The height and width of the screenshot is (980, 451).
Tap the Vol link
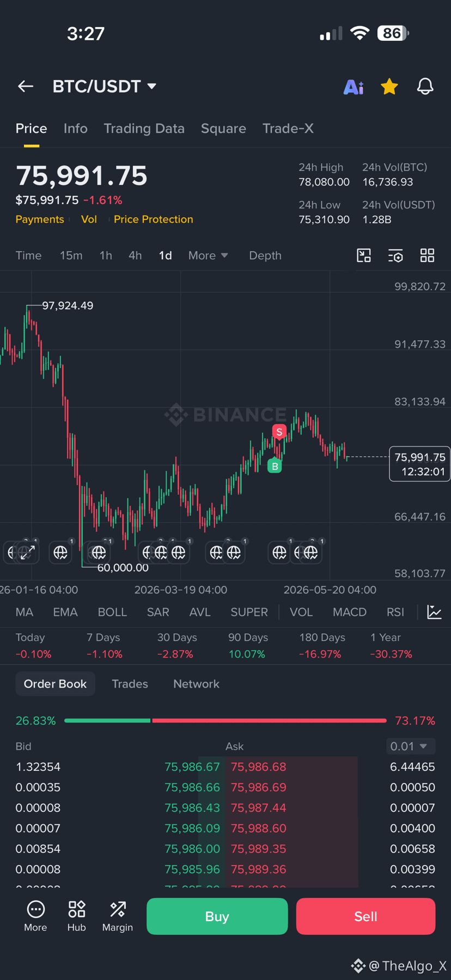[89, 219]
